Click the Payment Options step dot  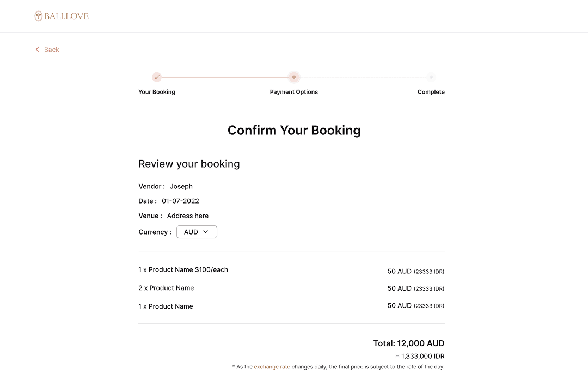tap(294, 77)
